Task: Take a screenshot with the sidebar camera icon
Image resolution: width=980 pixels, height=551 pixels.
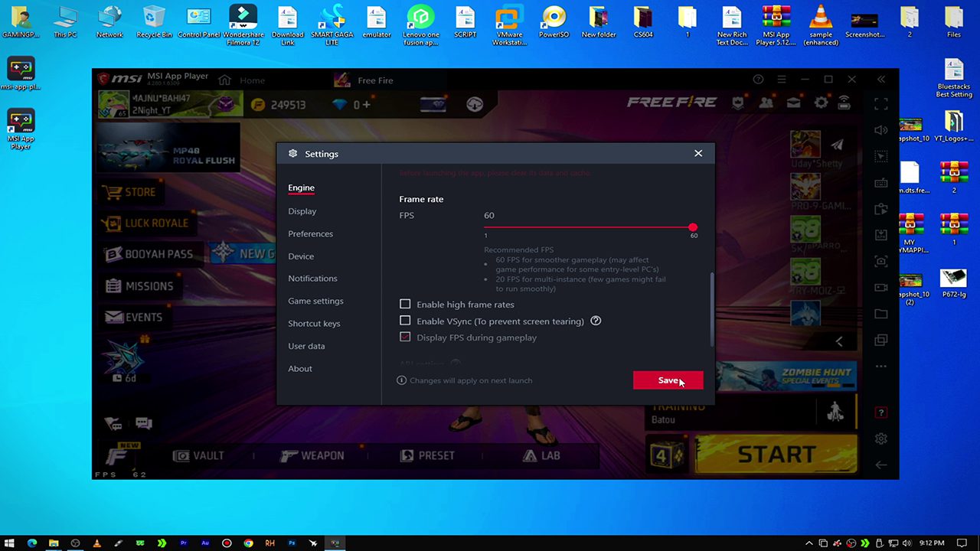Action: coord(881,261)
